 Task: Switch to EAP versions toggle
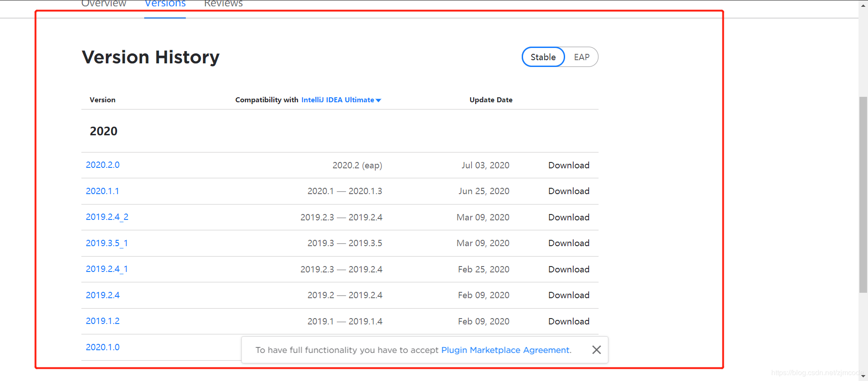pos(581,57)
